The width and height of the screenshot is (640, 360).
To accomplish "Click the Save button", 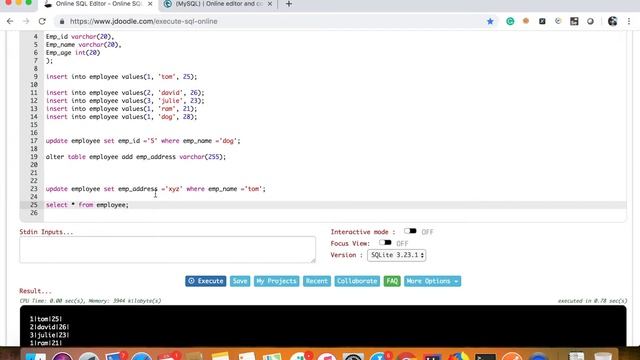I will (240, 281).
